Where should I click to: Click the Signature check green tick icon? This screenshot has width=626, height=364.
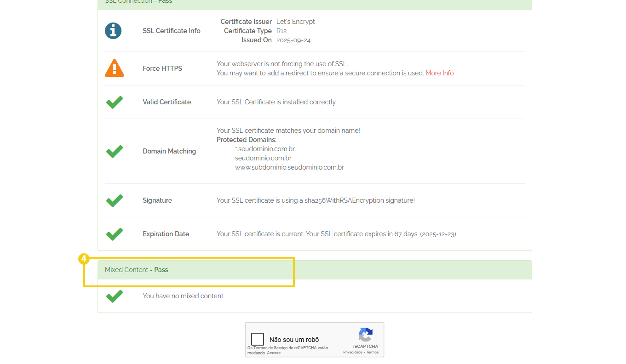(x=114, y=200)
